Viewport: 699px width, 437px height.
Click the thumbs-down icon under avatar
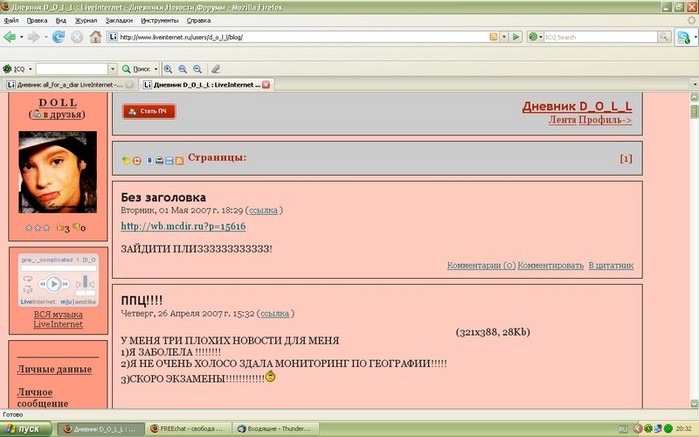coord(76,227)
